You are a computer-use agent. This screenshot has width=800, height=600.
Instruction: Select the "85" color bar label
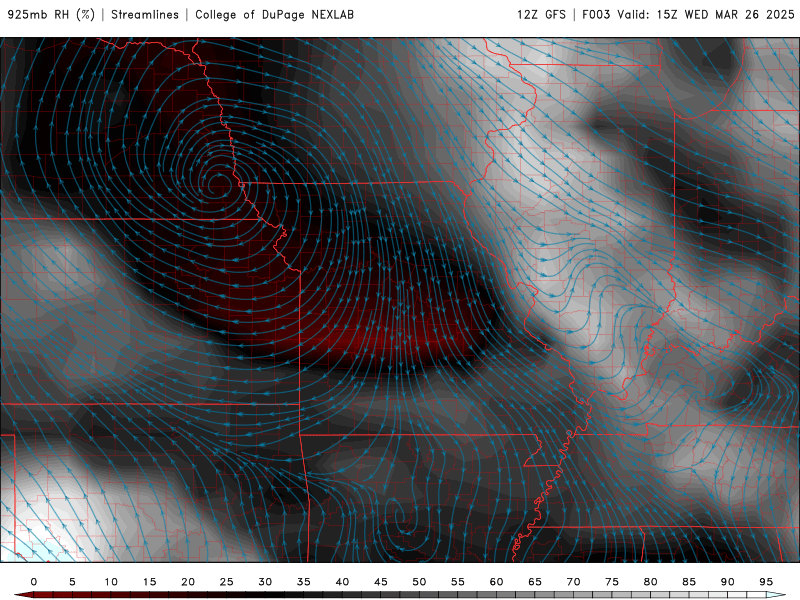click(689, 582)
